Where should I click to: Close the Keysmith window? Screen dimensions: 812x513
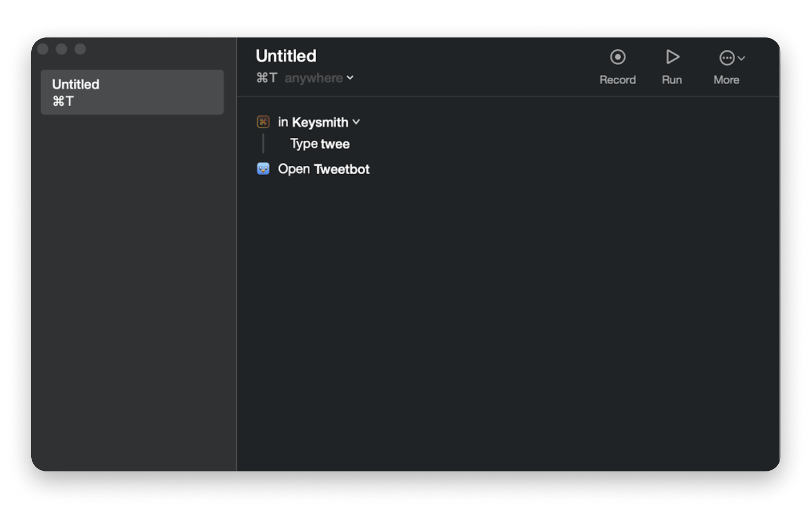click(x=43, y=49)
